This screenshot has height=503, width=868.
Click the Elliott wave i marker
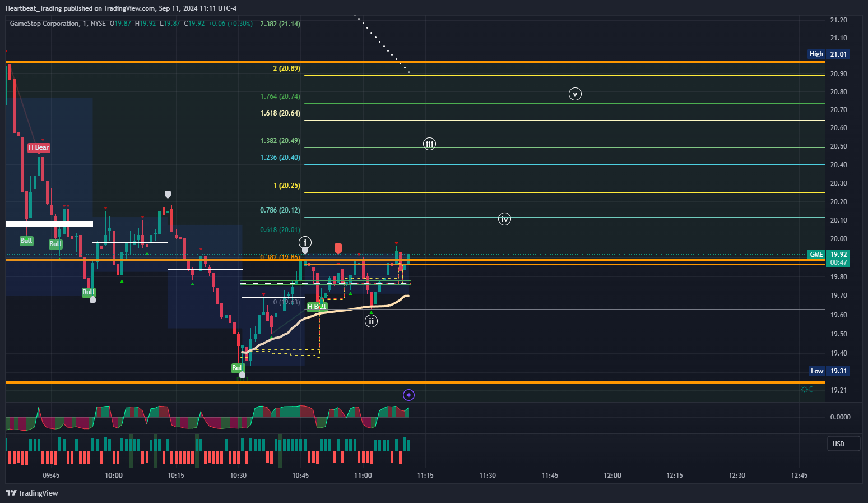click(x=305, y=242)
